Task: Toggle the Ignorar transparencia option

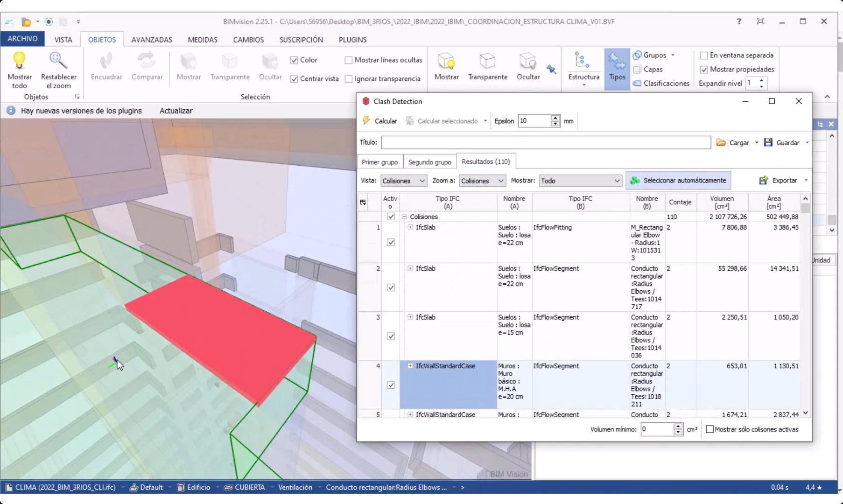Action: coord(349,79)
